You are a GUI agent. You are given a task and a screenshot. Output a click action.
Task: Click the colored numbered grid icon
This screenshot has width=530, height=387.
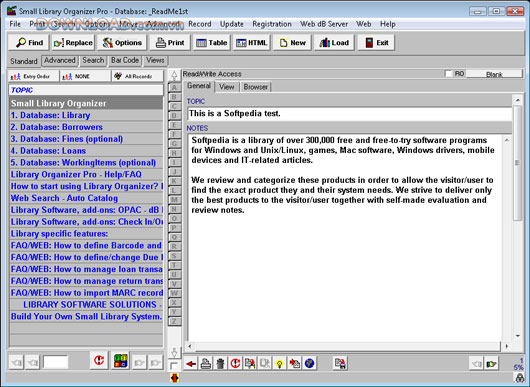coord(121,361)
